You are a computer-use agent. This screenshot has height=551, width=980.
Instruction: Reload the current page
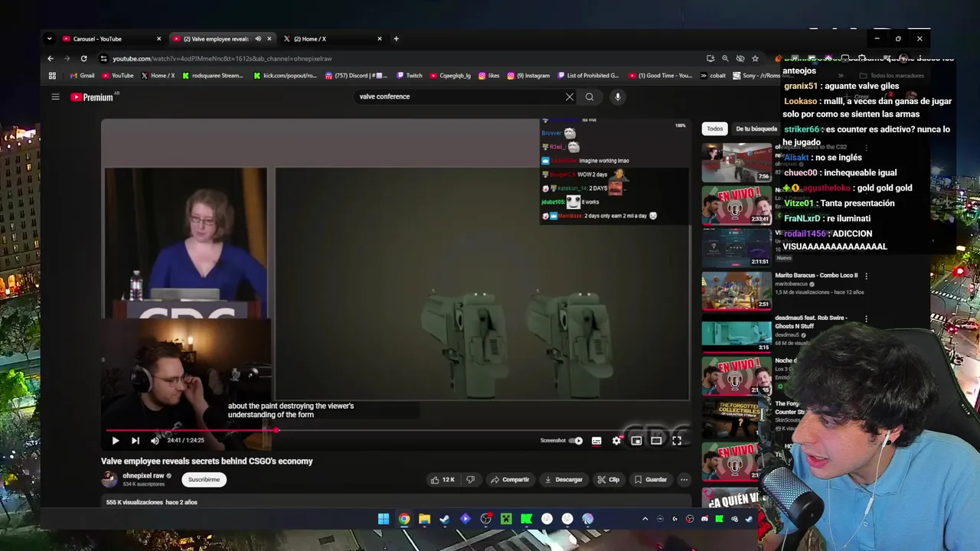pyautogui.click(x=83, y=58)
